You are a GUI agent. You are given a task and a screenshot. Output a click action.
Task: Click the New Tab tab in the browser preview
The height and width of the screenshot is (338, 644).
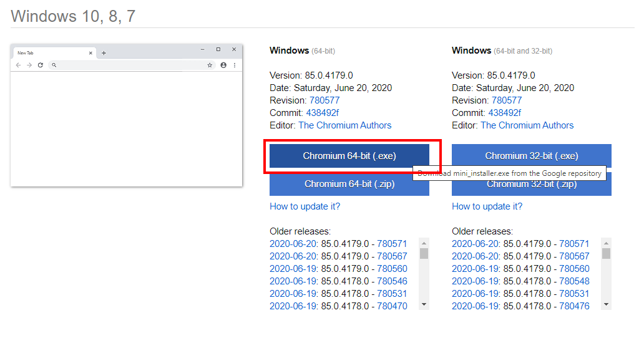(55, 53)
